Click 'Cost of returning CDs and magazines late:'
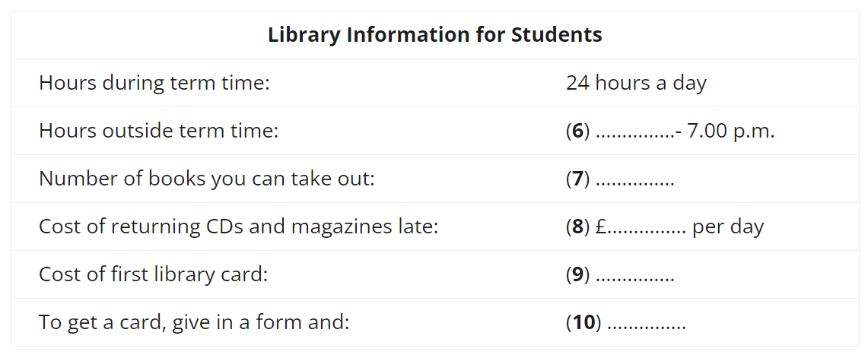The width and height of the screenshot is (868, 358). tap(239, 227)
